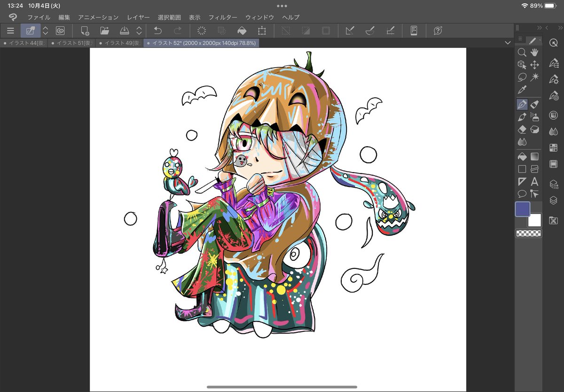Select the transparent checkered color swatch
The height and width of the screenshot is (392, 564).
coord(529,233)
